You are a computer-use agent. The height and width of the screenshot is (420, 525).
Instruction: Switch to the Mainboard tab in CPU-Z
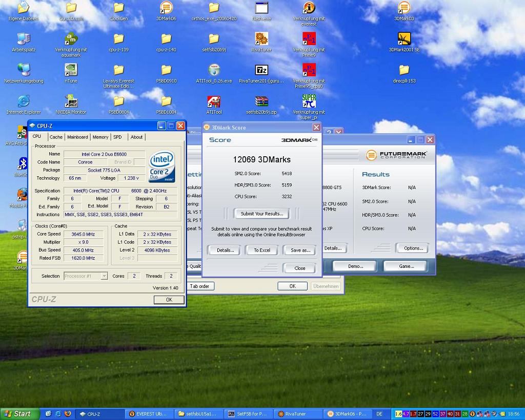tap(77, 137)
